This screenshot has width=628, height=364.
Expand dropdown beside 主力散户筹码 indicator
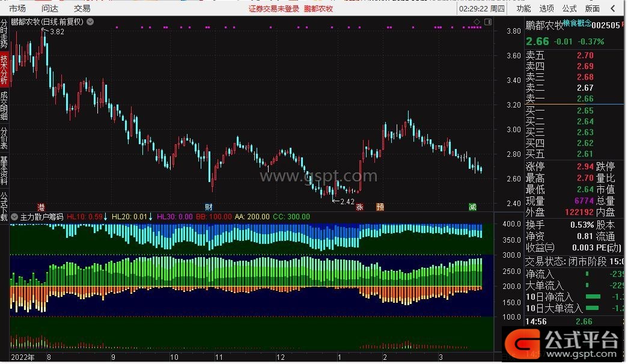point(14,217)
